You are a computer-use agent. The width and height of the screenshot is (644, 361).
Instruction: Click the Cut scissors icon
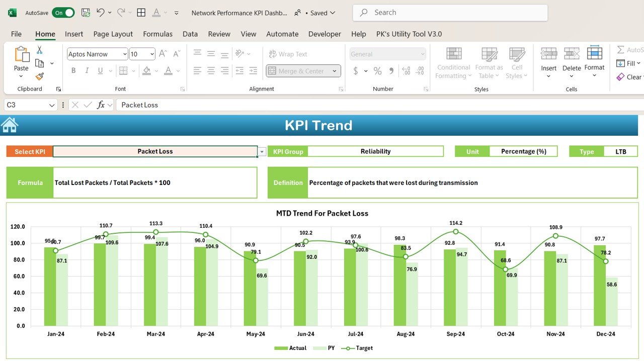(39, 50)
